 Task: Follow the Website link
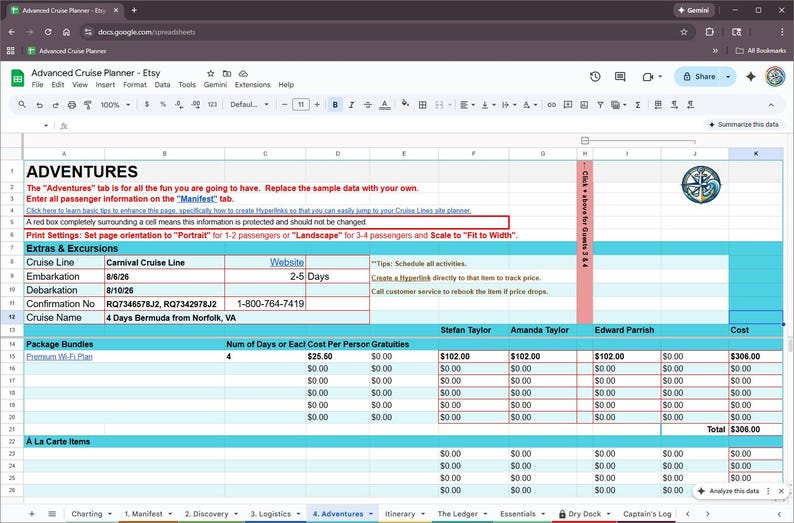tap(287, 262)
